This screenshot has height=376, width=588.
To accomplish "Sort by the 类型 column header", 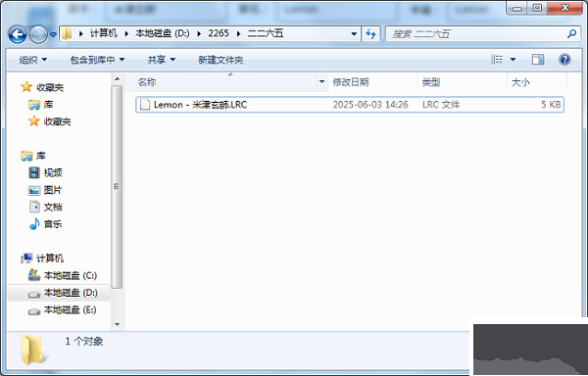I will click(x=462, y=82).
